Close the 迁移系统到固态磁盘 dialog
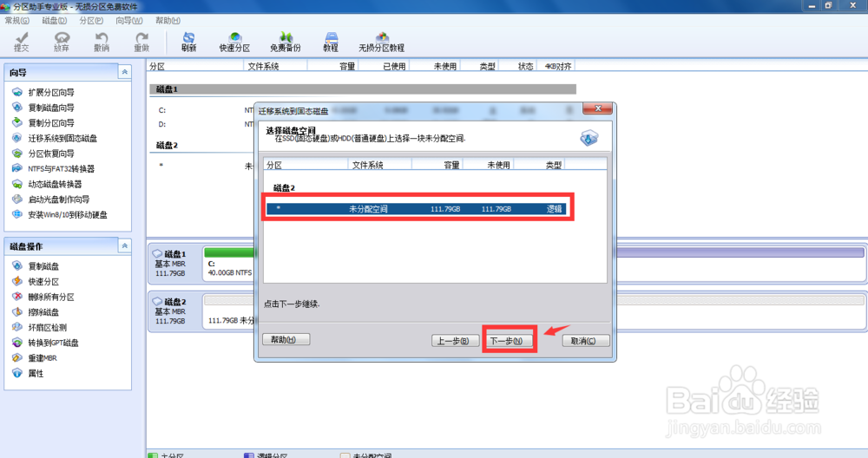 [x=597, y=108]
